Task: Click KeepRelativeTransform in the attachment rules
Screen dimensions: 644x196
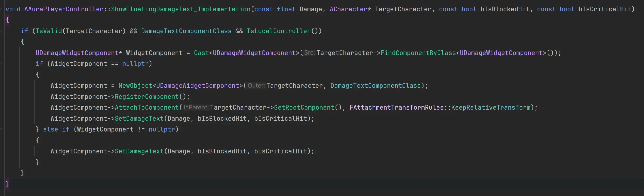Action: (491, 107)
